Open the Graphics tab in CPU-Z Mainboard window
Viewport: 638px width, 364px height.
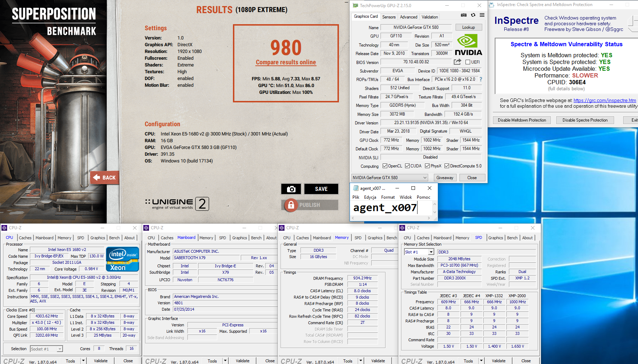239,238
